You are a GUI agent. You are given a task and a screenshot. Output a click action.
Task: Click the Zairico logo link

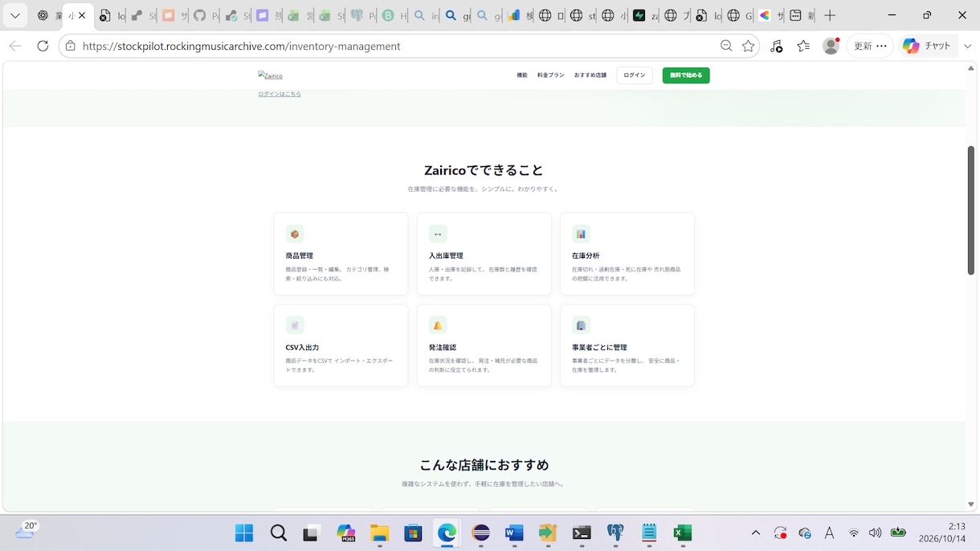click(271, 76)
